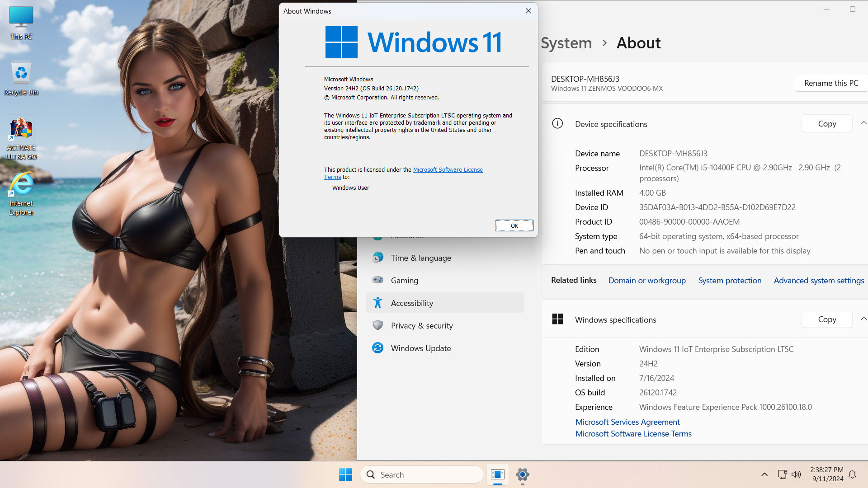Click the OS build 26120.1742 value in Settings
This screenshot has height=488, width=868.
(x=658, y=393)
